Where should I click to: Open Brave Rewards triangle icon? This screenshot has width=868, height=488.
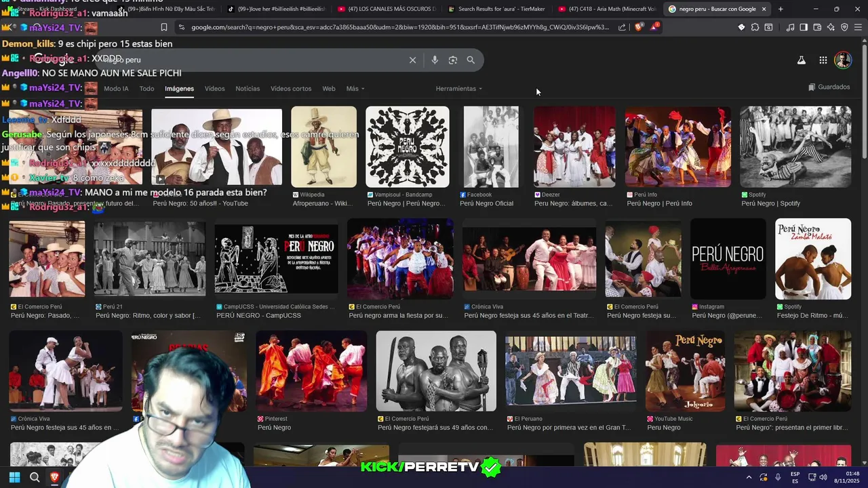[654, 27]
